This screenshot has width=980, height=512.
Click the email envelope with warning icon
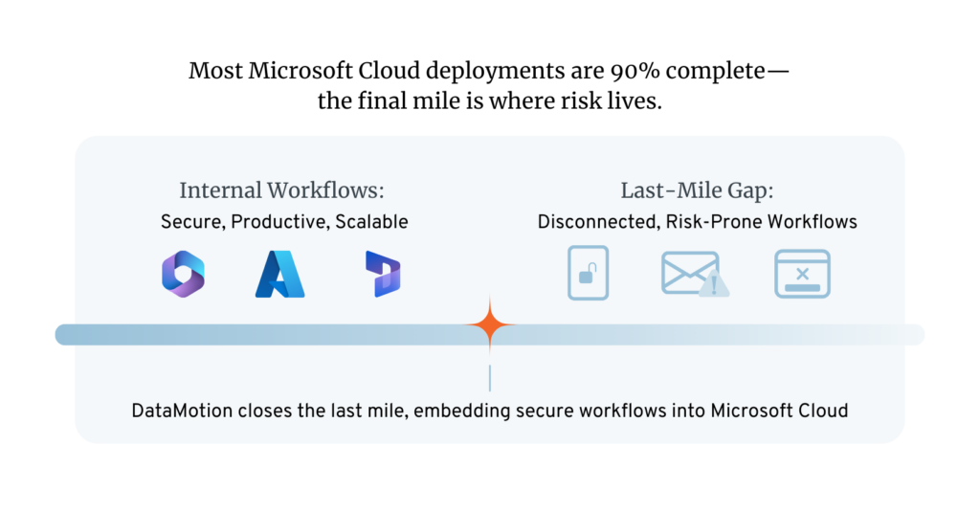695,273
